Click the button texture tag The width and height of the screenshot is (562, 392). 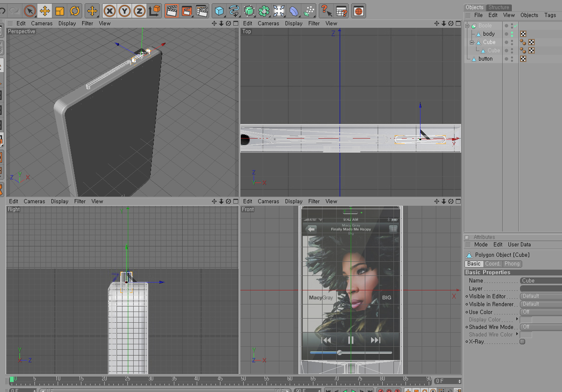pos(523,59)
